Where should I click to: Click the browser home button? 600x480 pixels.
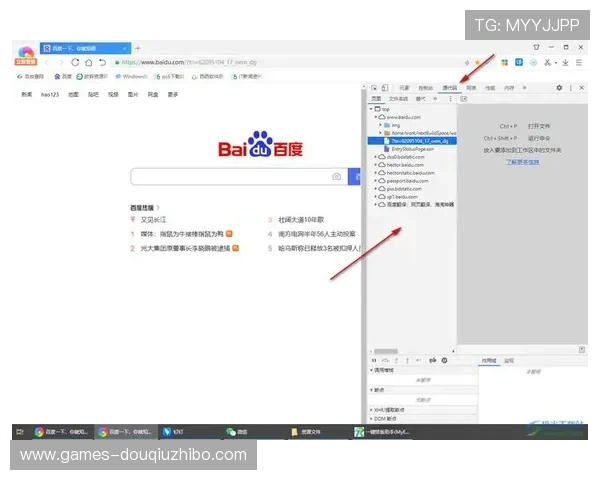coord(89,62)
